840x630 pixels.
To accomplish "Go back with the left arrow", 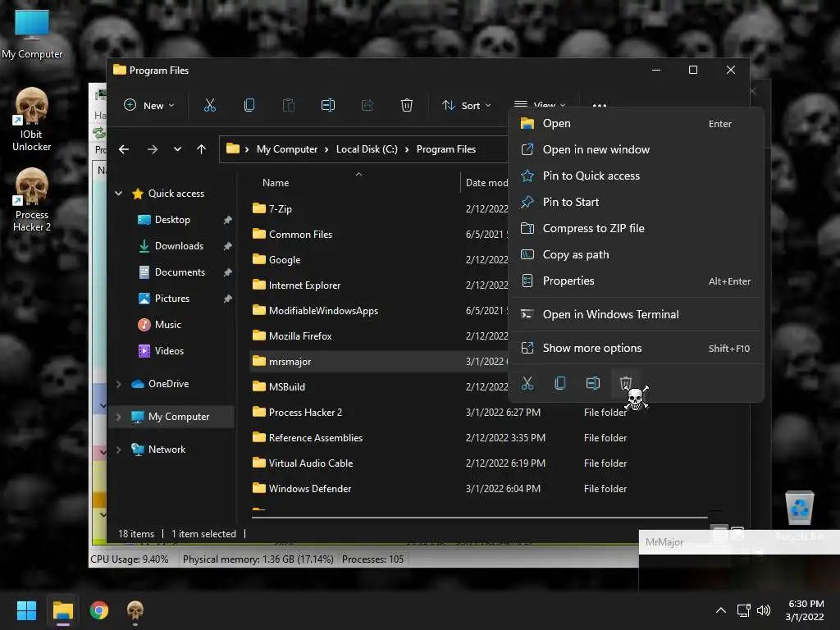I will (124, 149).
